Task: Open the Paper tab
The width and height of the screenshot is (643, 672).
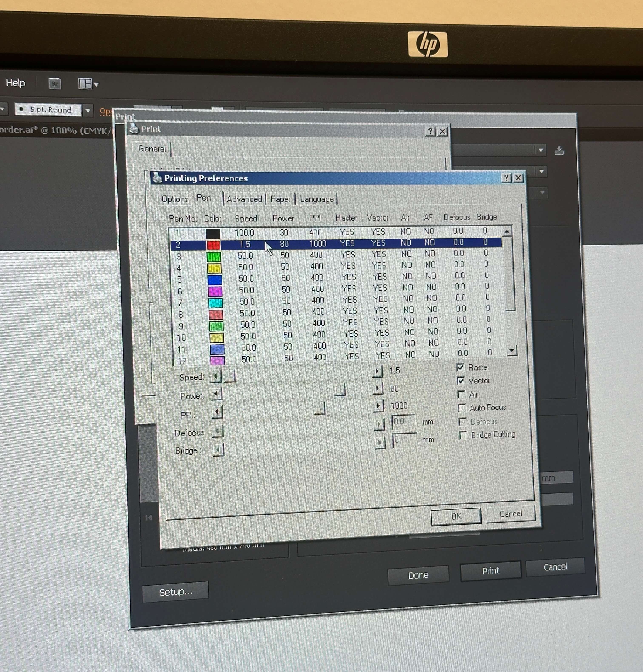Action: 280,199
